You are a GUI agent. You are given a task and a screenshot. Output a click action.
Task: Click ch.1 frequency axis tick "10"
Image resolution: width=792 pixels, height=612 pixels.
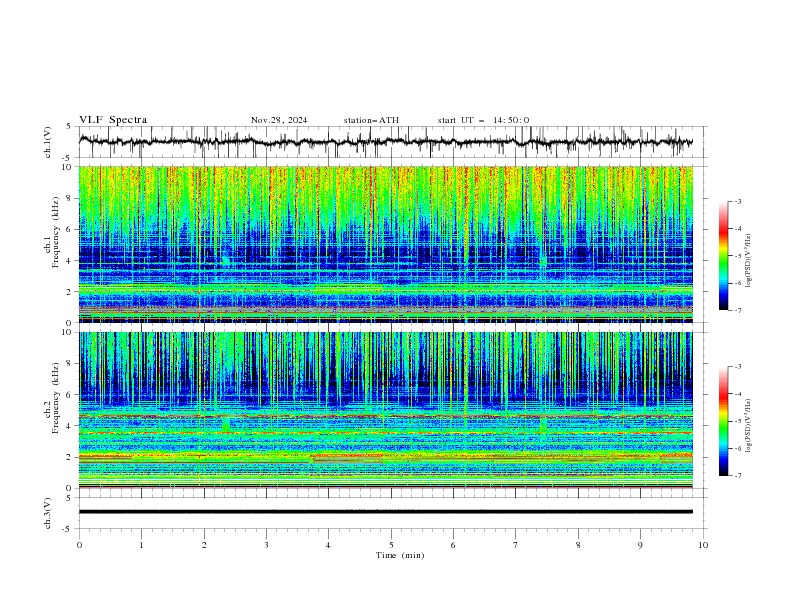coord(68,167)
